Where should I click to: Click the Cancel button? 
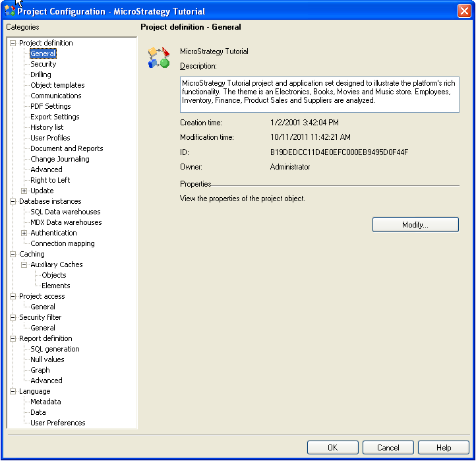[x=388, y=448]
